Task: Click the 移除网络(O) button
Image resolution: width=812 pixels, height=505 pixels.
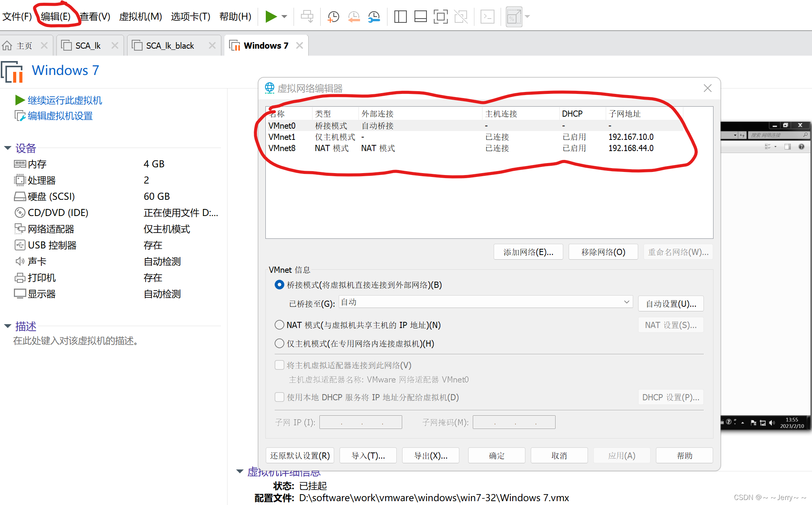Action: point(603,252)
